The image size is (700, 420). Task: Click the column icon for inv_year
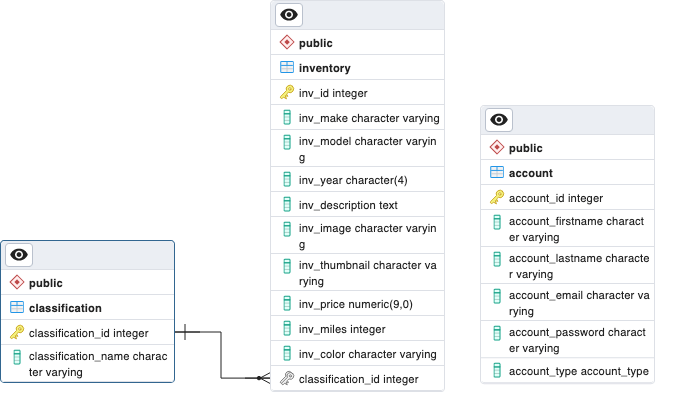[287, 179]
